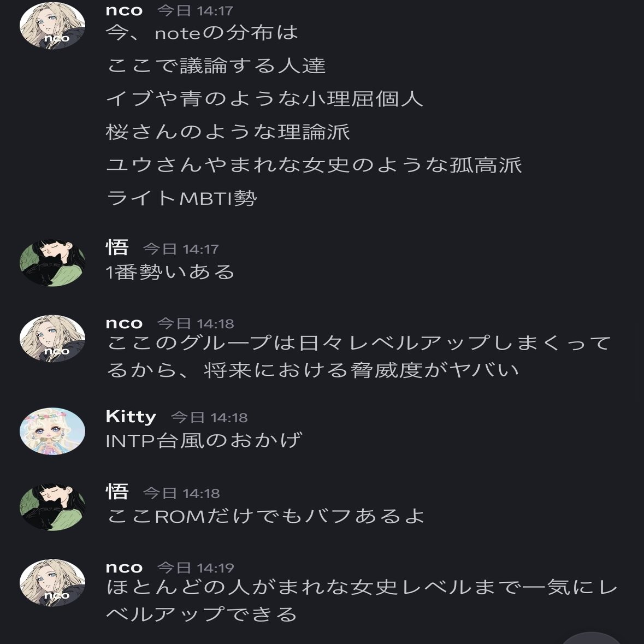Open nco's avatar beside the 14:17 message
This screenshot has height=644, width=644.
pyautogui.click(x=52, y=26)
